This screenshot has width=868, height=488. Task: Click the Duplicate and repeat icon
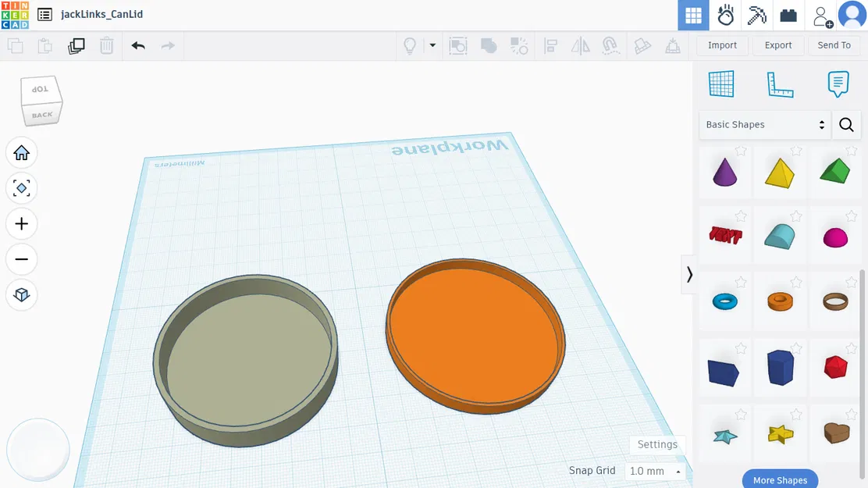click(76, 46)
